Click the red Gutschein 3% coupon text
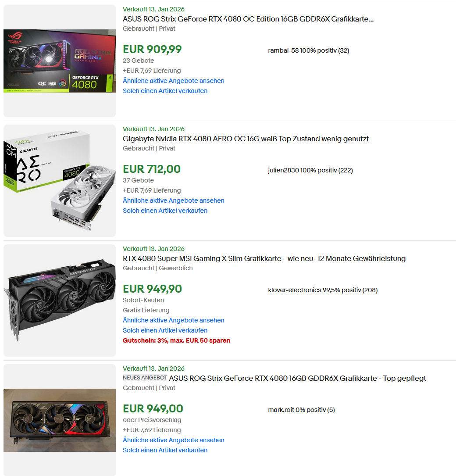 click(176, 340)
